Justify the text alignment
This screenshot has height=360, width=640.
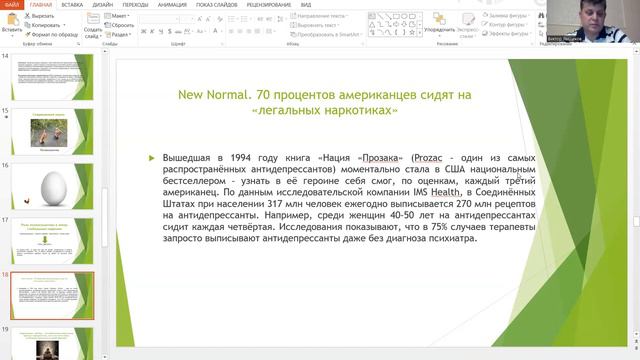[x=257, y=31]
